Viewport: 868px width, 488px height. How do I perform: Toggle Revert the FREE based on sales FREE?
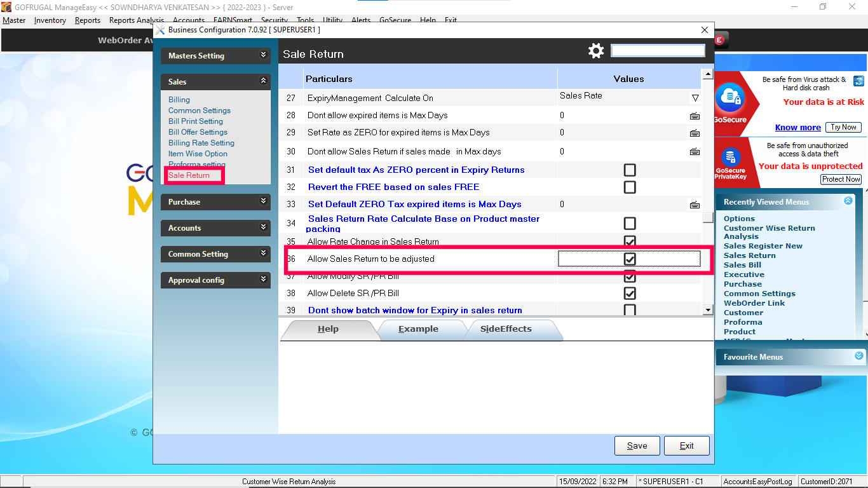point(630,187)
